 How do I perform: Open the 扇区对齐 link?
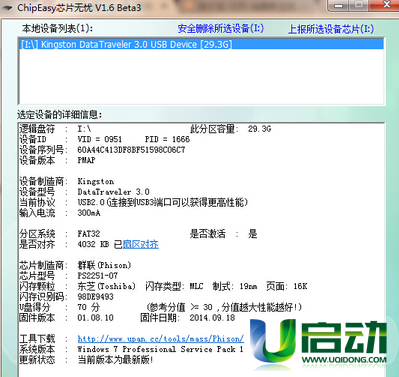(x=141, y=244)
